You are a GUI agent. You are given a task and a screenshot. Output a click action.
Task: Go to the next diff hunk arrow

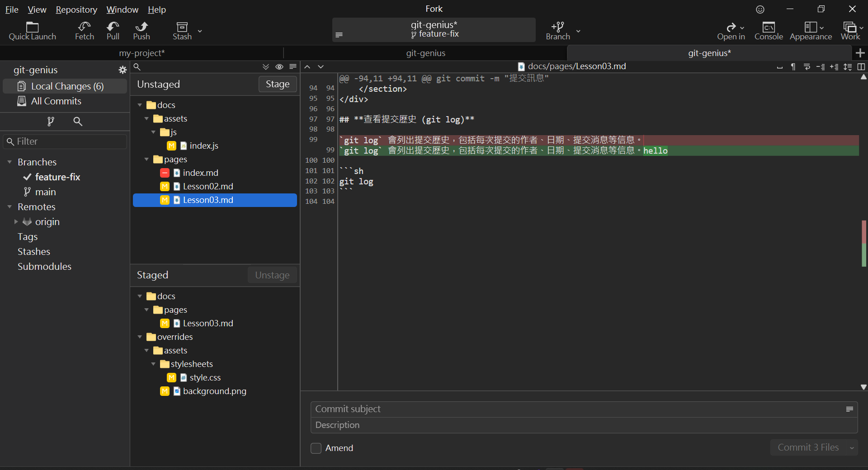[x=321, y=67]
